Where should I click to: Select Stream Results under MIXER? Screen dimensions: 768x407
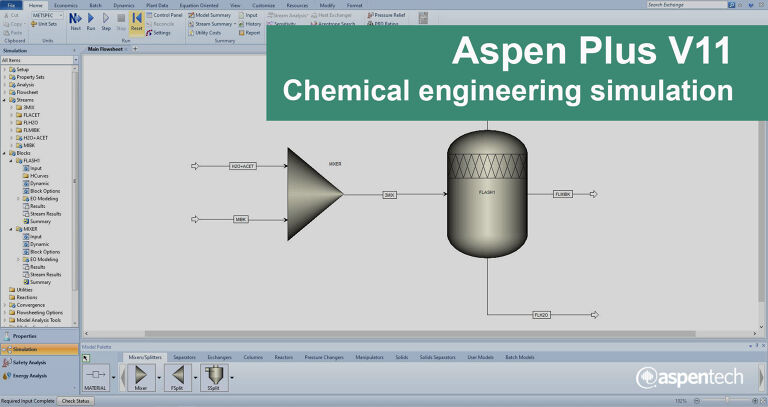(x=46, y=274)
